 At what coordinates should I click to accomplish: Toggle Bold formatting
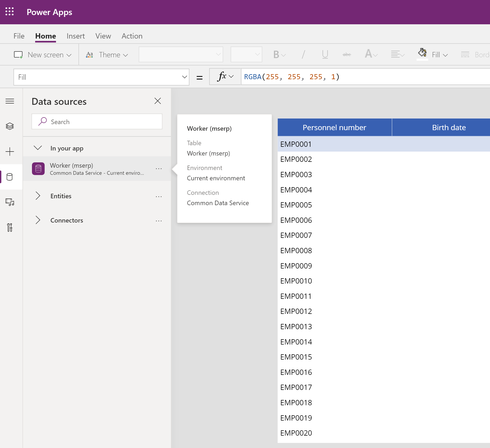(276, 55)
